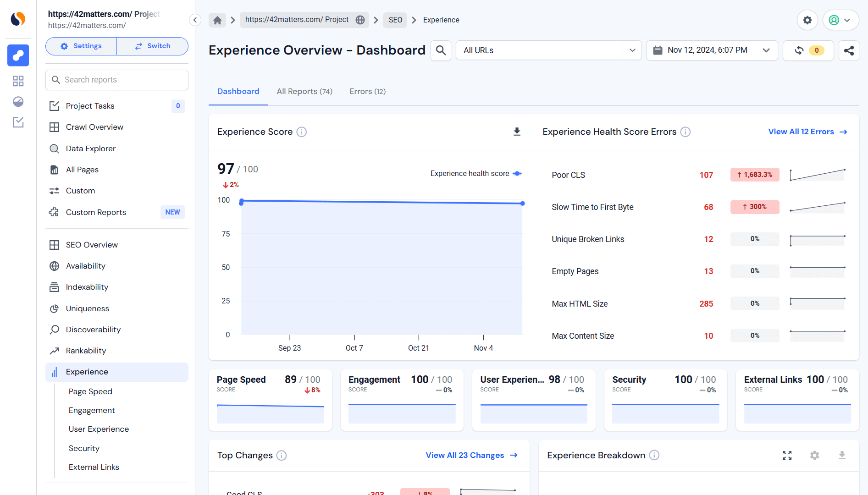Viewport: 868px width, 495px height.
Task: Download the Experience Score chart
Action: [517, 132]
